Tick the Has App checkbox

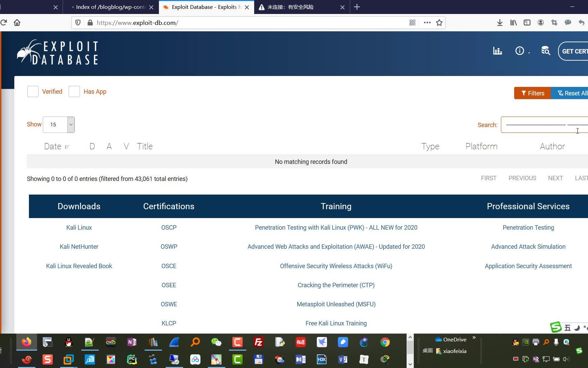[x=74, y=92]
